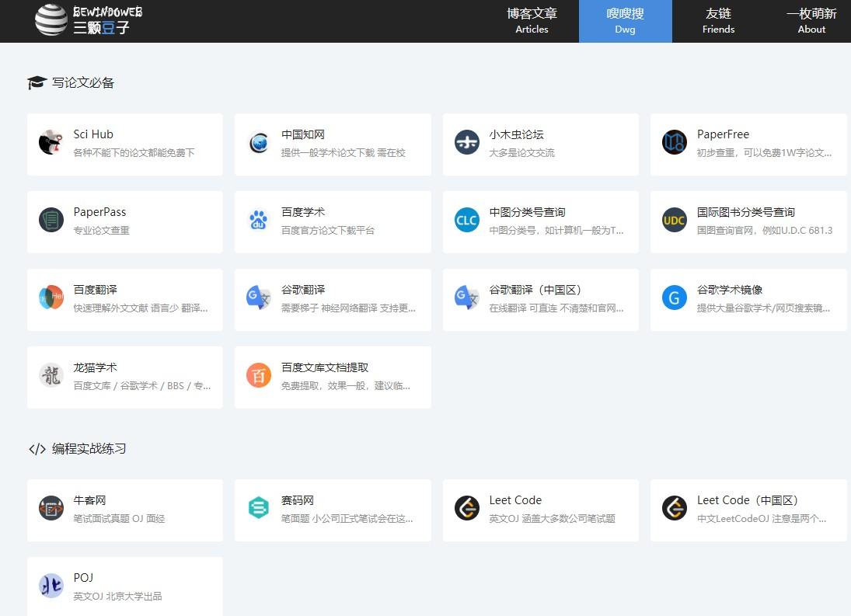Click the 谷歌翻译 translate icon (non-中国区)
This screenshot has height=616, width=851.
(x=259, y=298)
